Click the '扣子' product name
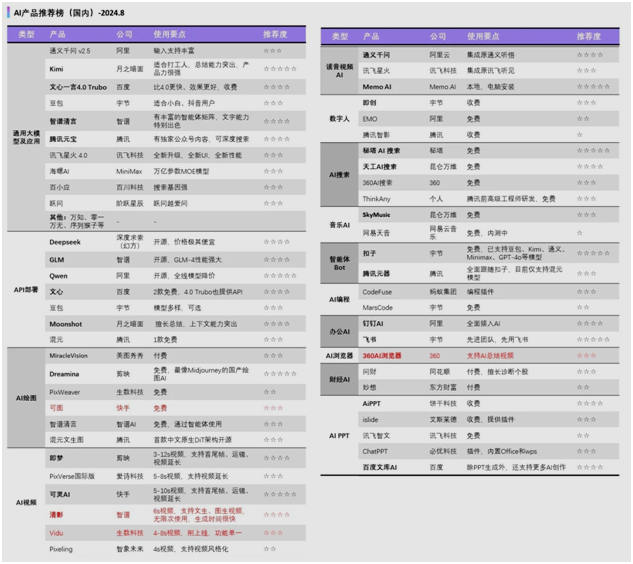 pyautogui.click(x=369, y=254)
